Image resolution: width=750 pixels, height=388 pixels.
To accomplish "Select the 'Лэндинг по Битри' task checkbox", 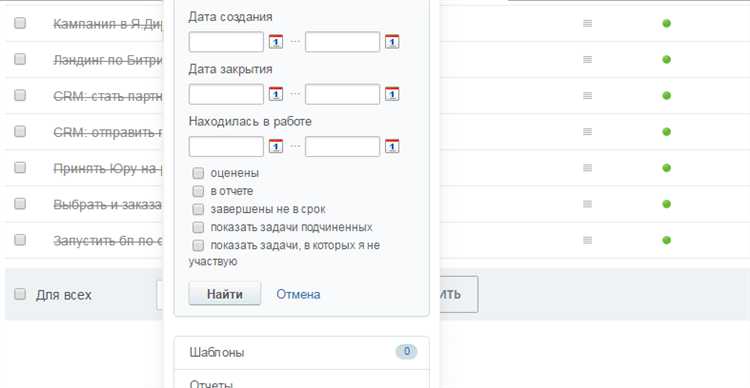I will tap(20, 59).
